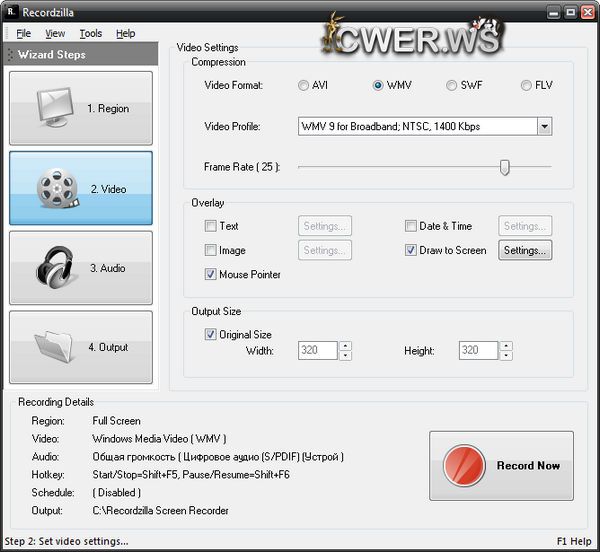Disable the Mouse Pointer overlay
The image size is (600, 552).
point(210,275)
